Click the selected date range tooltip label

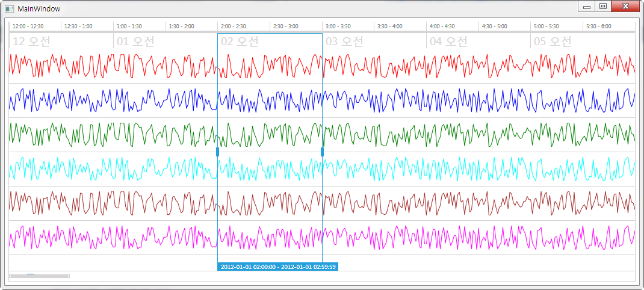click(278, 267)
